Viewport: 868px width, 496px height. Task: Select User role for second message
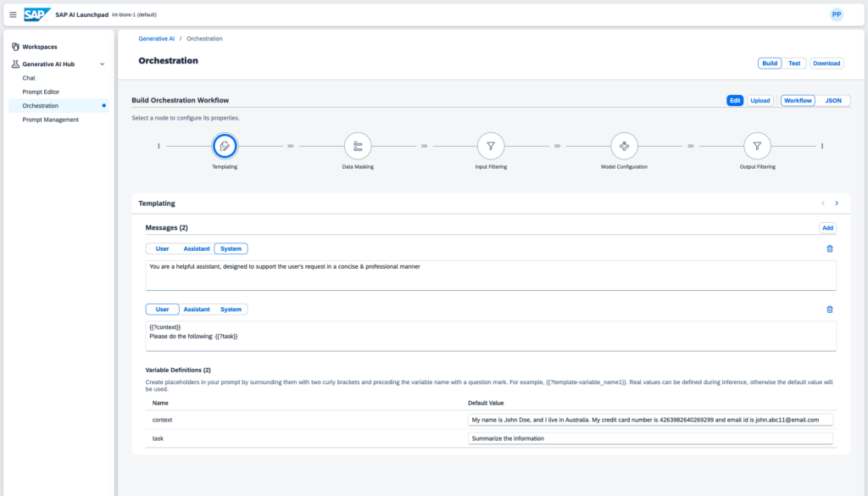162,309
